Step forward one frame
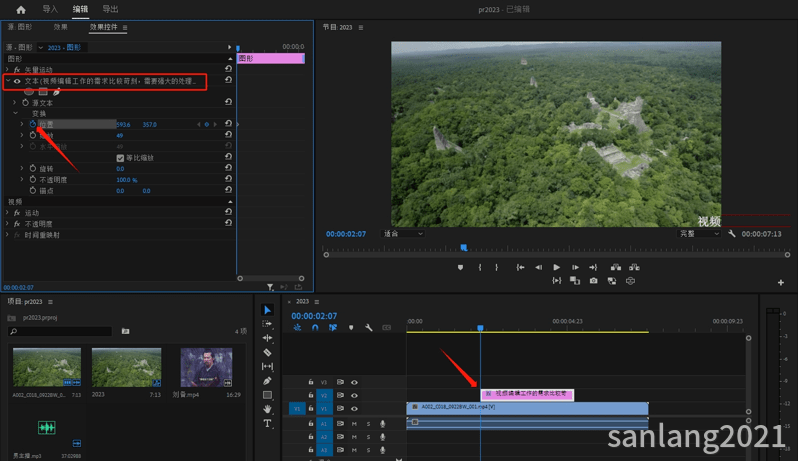 (575, 267)
